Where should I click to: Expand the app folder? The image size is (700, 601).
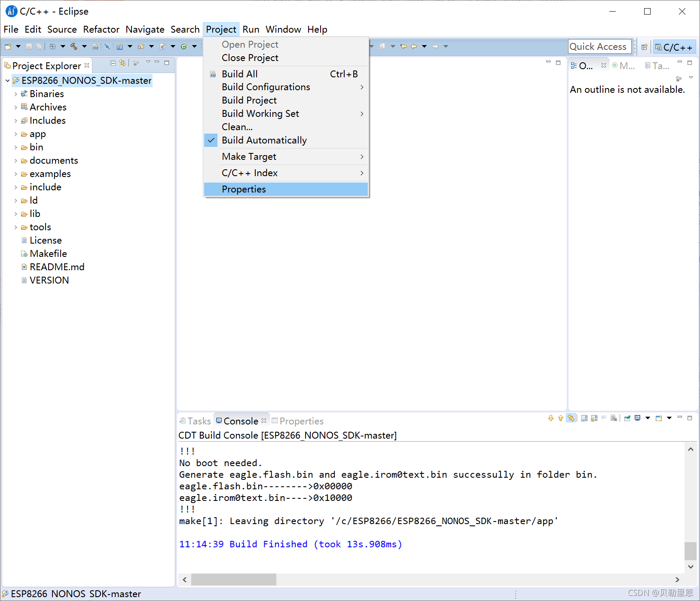click(x=16, y=134)
